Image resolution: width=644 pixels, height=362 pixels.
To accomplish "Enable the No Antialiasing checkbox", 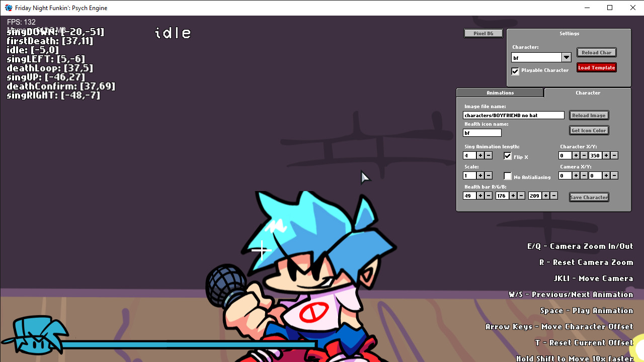I will pos(508,176).
